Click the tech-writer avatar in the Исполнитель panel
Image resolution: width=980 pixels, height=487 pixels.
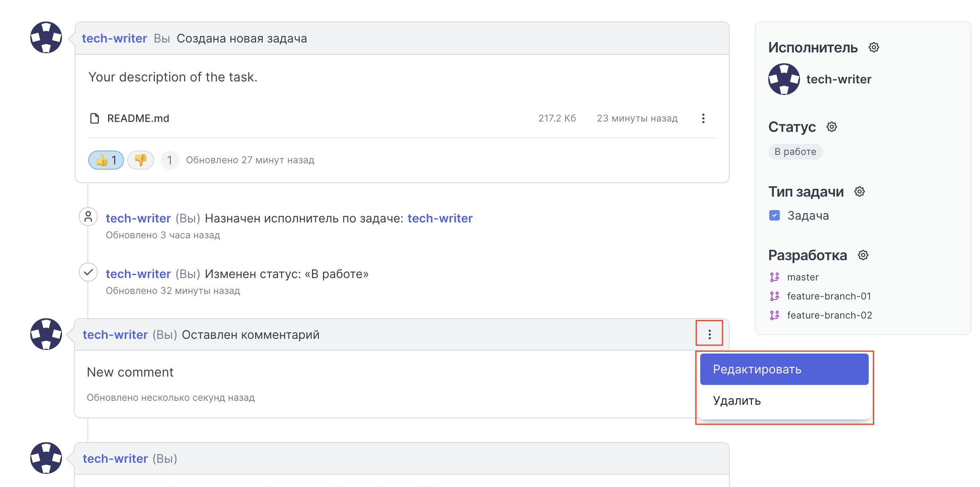(784, 79)
